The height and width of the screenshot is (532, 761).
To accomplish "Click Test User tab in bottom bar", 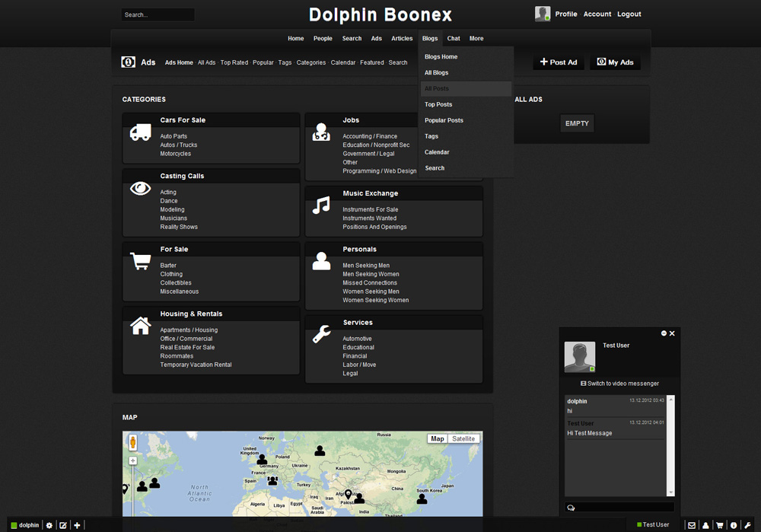I will point(653,524).
